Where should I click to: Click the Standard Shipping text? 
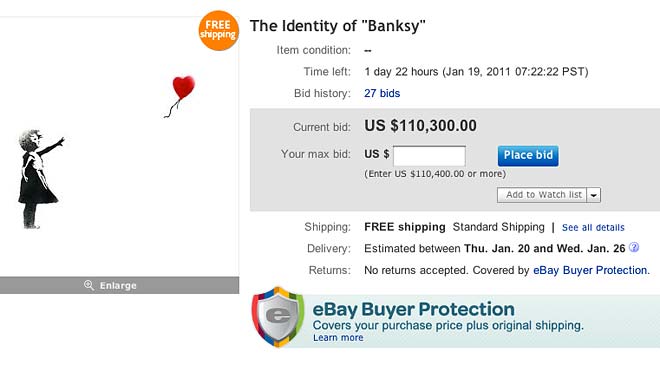[x=498, y=227]
